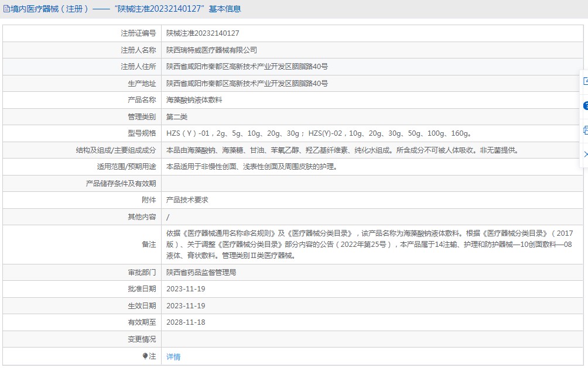588x368 pixels.
Task: Click the 结构及组成/主要组成成分 label
Action: pyautogui.click(x=116, y=150)
